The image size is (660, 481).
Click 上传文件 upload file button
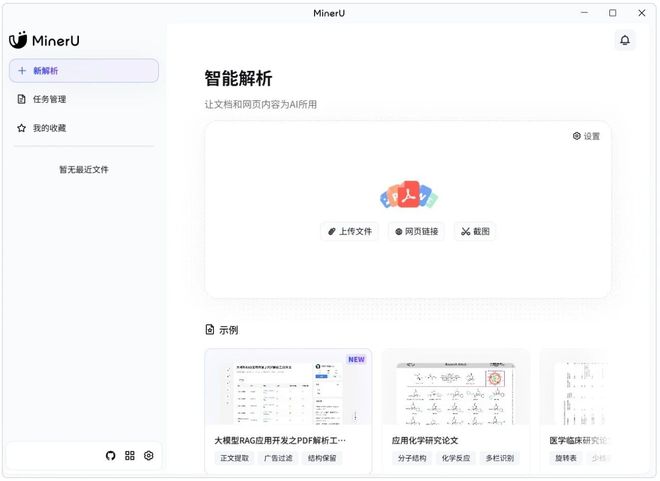349,231
